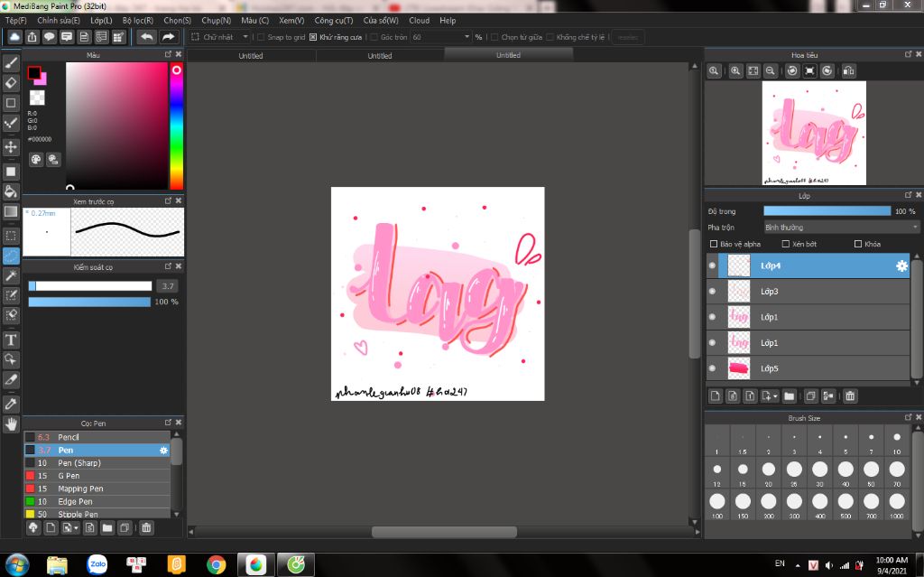Open the Xem(V) menu

pyautogui.click(x=291, y=20)
